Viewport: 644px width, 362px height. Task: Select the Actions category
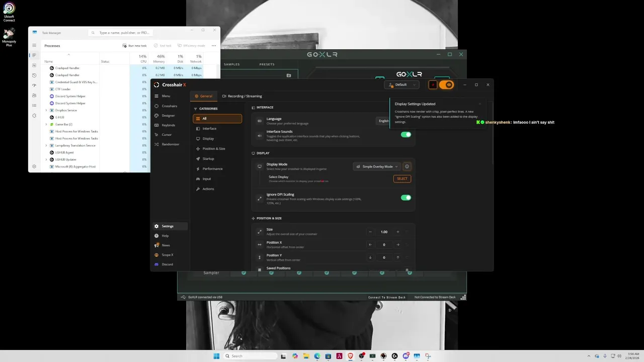click(217, 189)
